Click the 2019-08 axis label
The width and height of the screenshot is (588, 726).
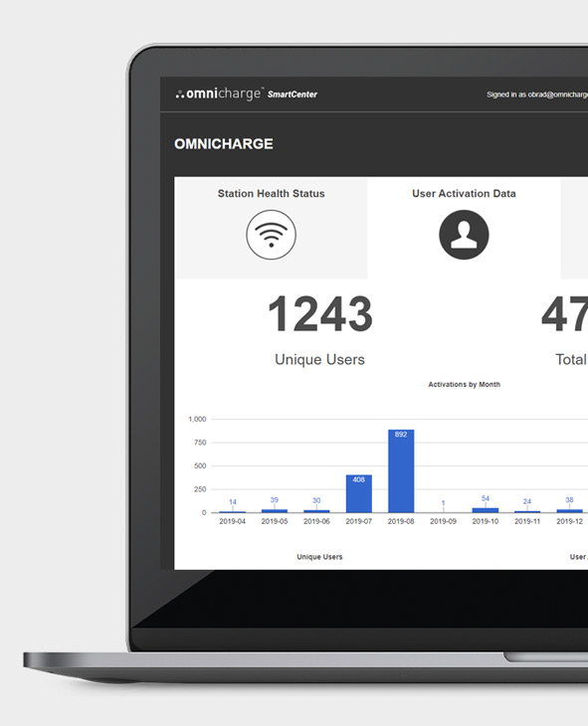pyautogui.click(x=401, y=521)
